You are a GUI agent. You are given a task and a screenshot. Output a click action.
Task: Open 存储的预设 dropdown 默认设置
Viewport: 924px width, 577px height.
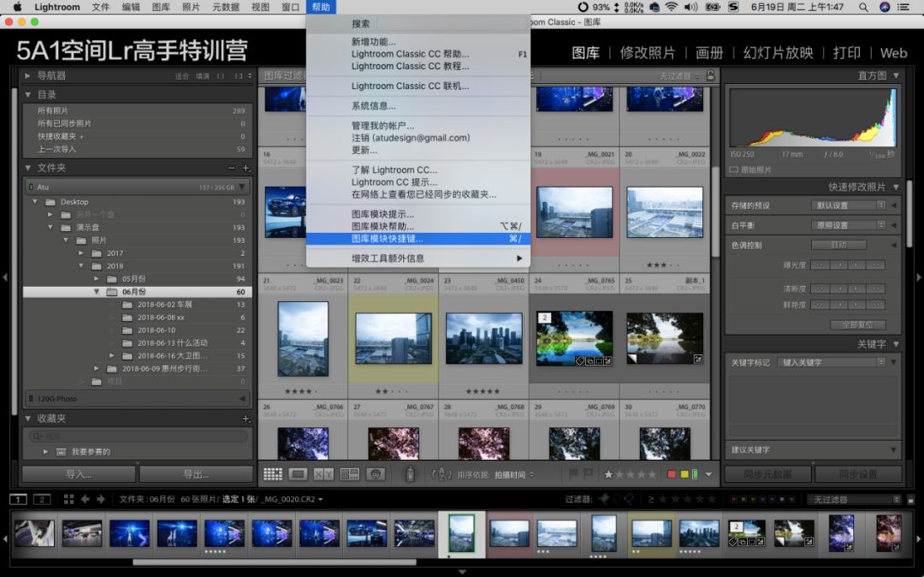click(x=848, y=205)
